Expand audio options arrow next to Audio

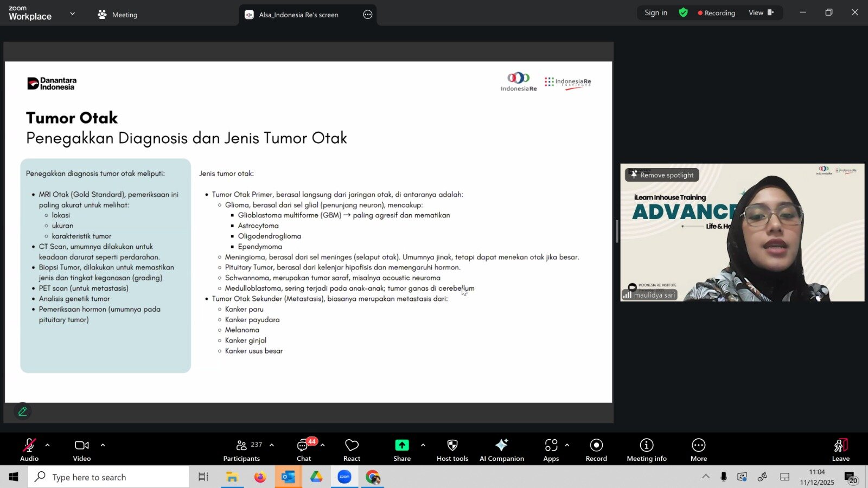48,445
